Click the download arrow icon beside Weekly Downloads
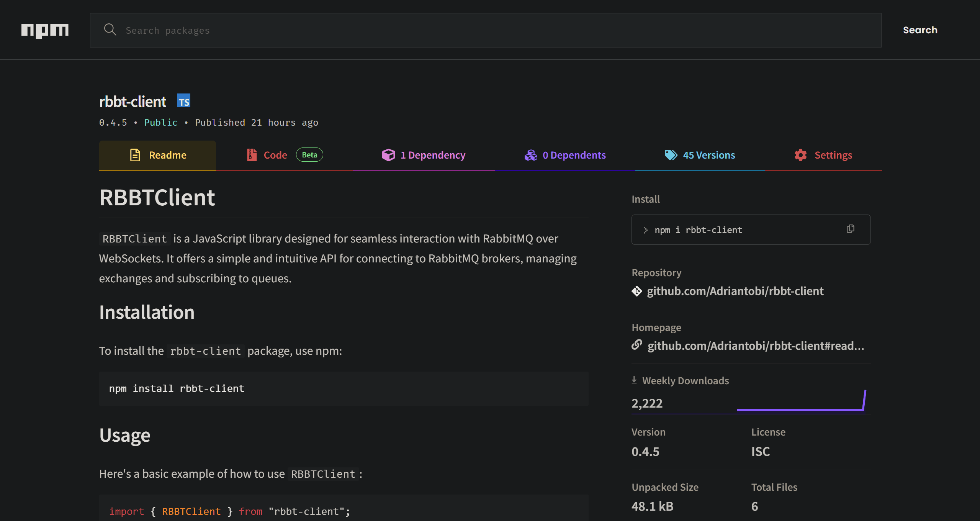This screenshot has height=521, width=980. pos(634,380)
